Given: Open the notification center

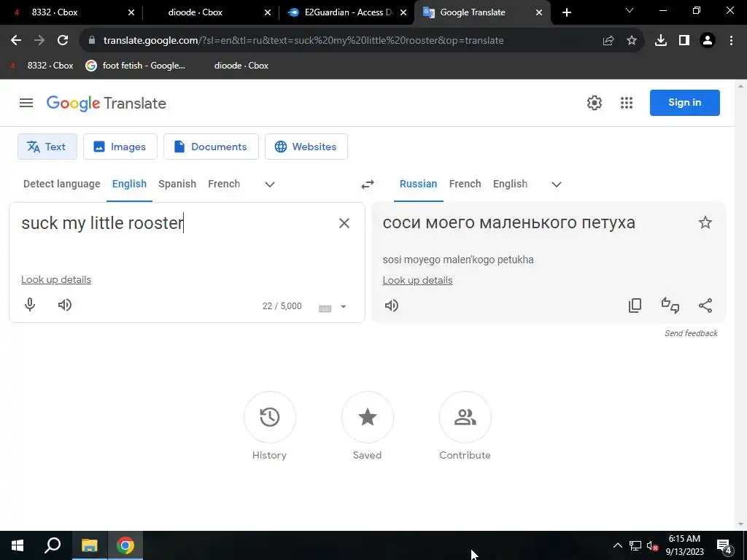Looking at the screenshot, I should click(724, 546).
